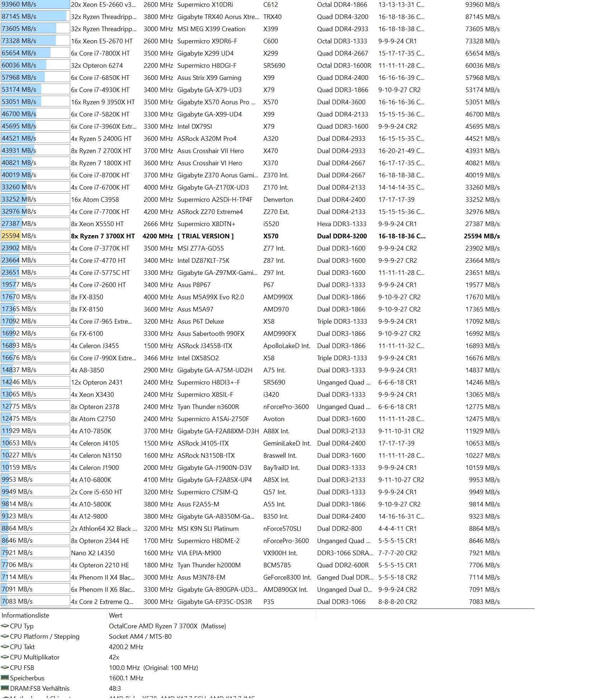
Task: Click Asus P8P67 motherboard cell
Action: (x=194, y=285)
